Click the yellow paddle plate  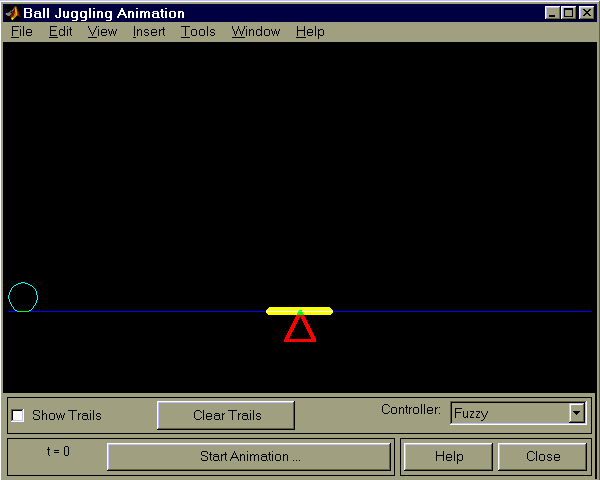[x=299, y=311]
